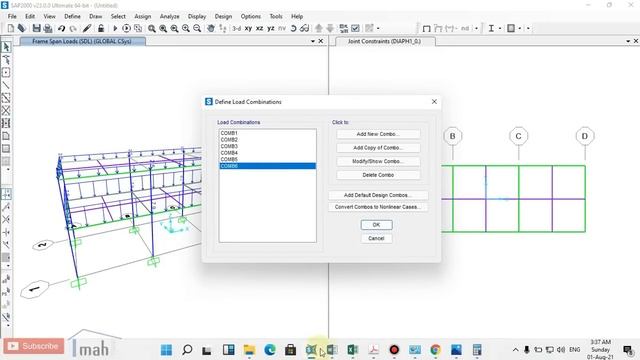Image resolution: width=640 pixels, height=360 pixels.
Task: Set view to 3-d
Action: pos(237,28)
